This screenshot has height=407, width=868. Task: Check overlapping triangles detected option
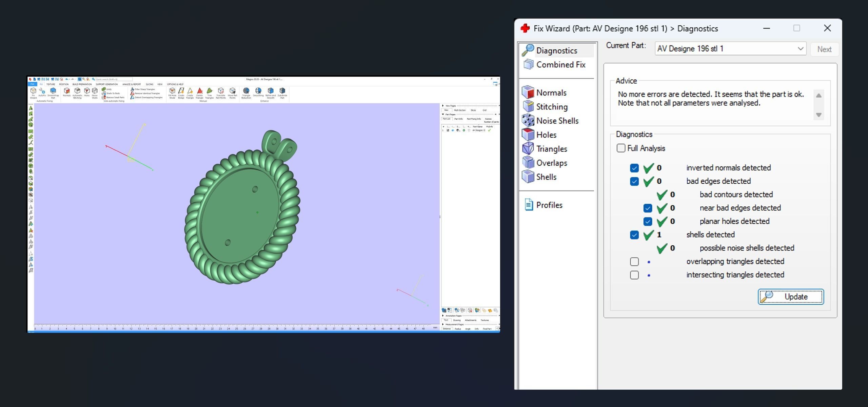coord(634,262)
